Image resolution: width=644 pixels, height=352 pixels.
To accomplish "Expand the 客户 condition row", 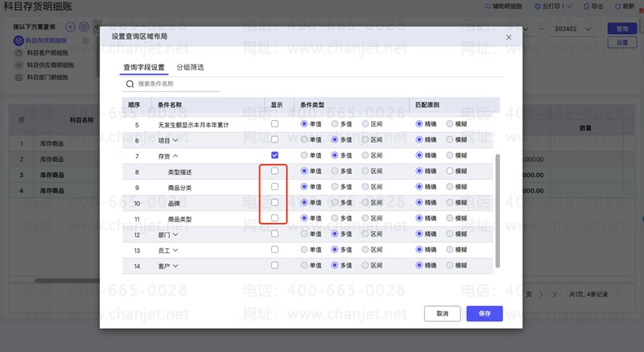I will tap(175, 266).
